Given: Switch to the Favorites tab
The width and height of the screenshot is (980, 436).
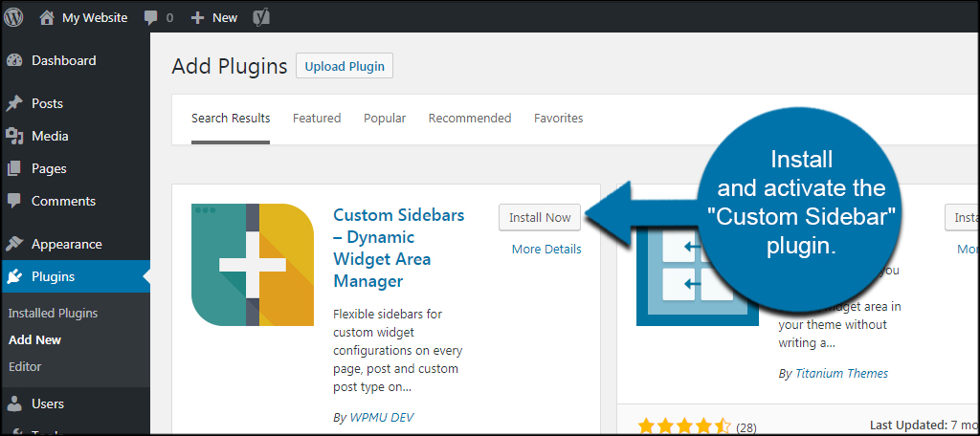Looking at the screenshot, I should tap(559, 118).
